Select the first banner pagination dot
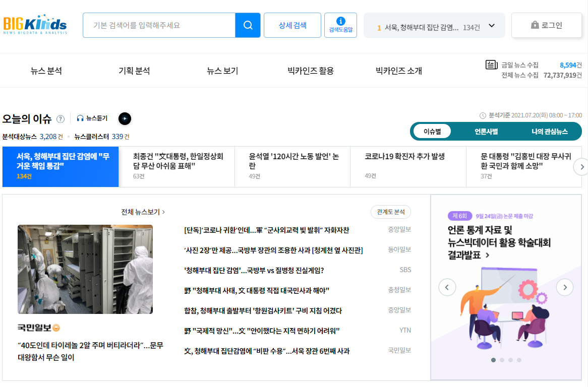The width and height of the screenshot is (588, 387). [x=494, y=360]
